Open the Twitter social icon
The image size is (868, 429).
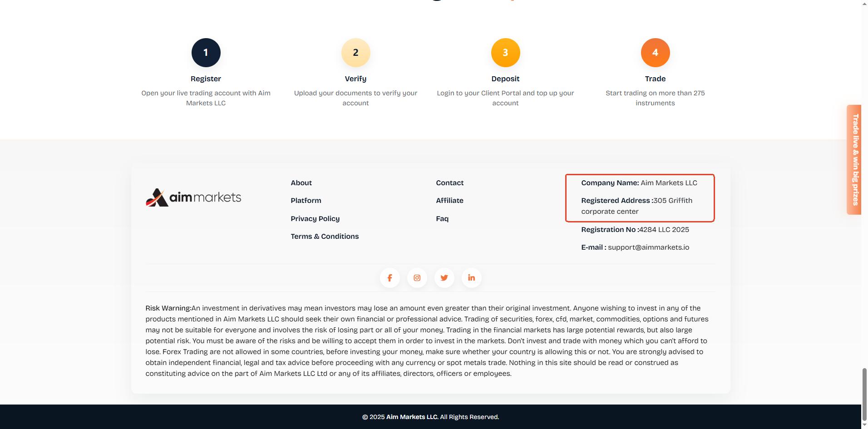(x=444, y=278)
